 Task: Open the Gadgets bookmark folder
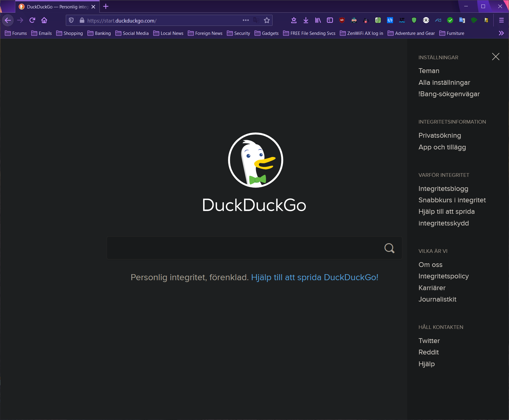tap(267, 33)
